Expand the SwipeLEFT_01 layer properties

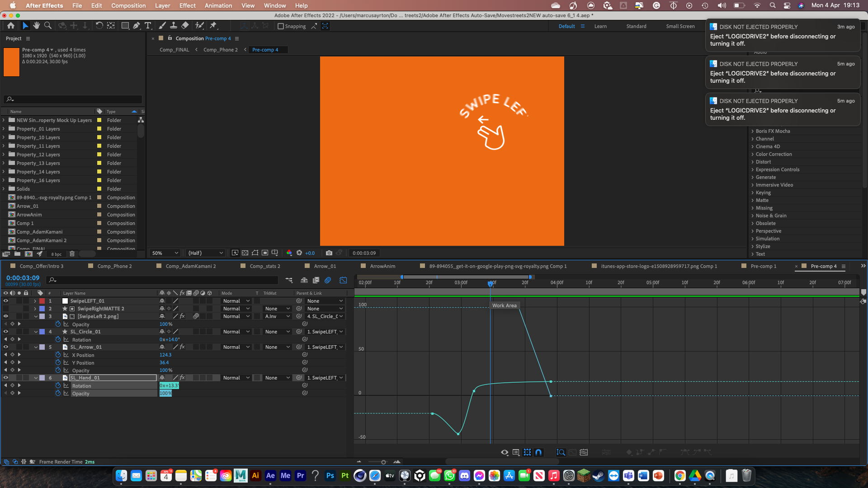35,301
